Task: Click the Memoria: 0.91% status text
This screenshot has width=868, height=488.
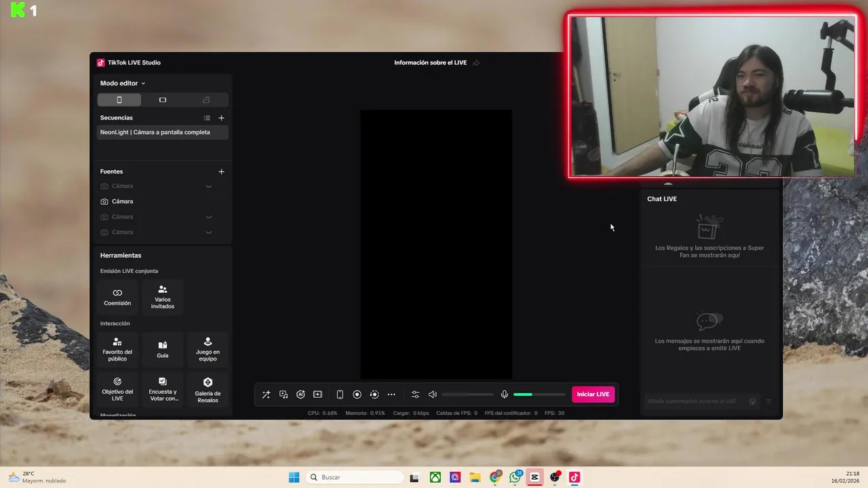Action: tap(365, 413)
